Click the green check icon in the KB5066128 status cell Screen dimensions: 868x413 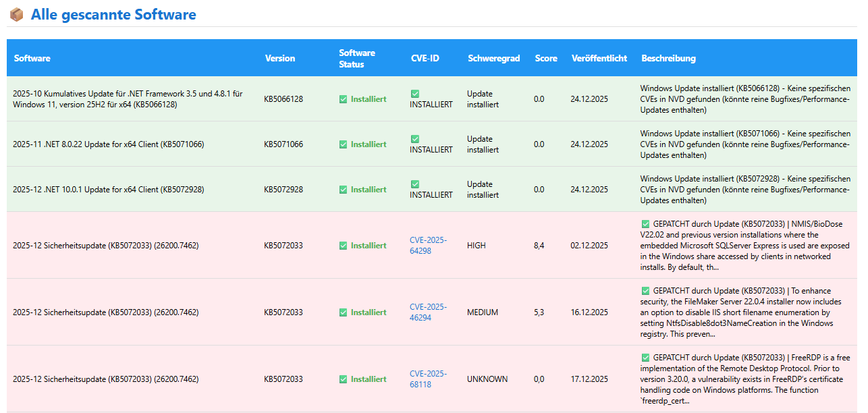coord(343,99)
